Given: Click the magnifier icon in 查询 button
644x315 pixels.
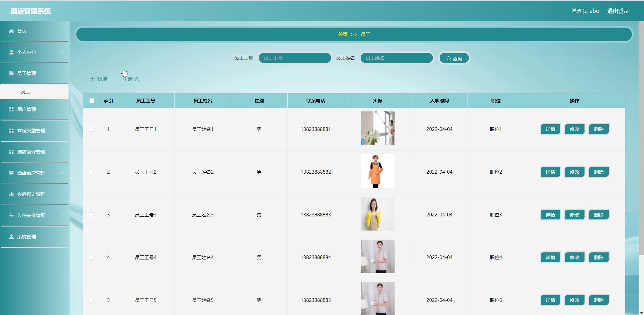Looking at the screenshot, I should point(449,59).
